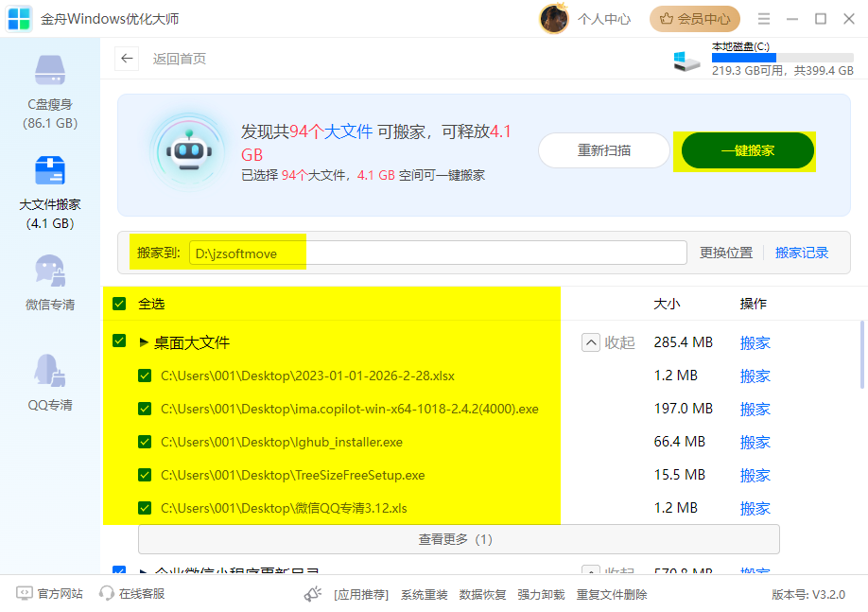This screenshot has height=612, width=868.
Task: Open 微信专清 from the sidebar
Action: [48, 274]
